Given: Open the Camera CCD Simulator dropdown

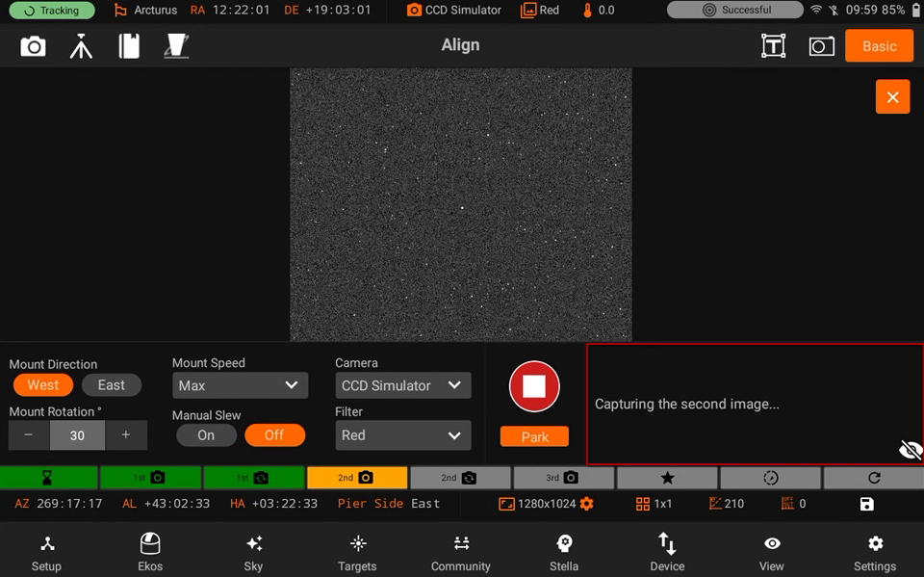Looking at the screenshot, I should pos(403,385).
